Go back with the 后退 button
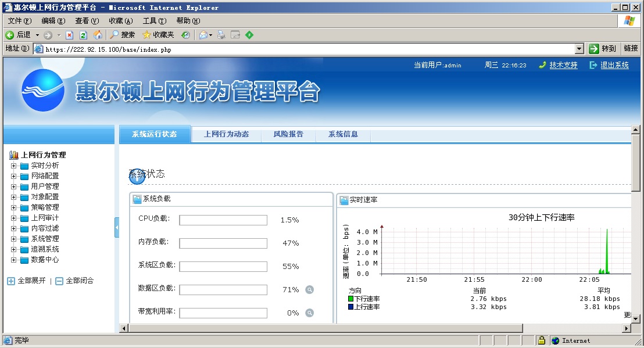The image size is (644, 348). (x=18, y=35)
